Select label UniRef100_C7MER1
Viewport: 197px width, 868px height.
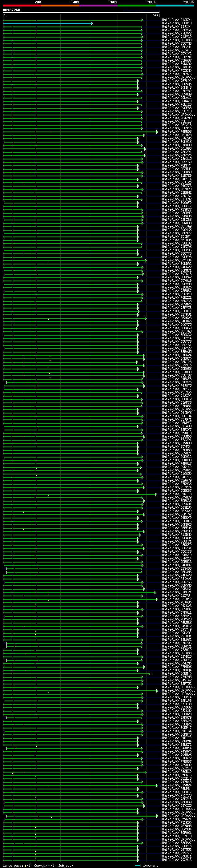click(x=177, y=592)
